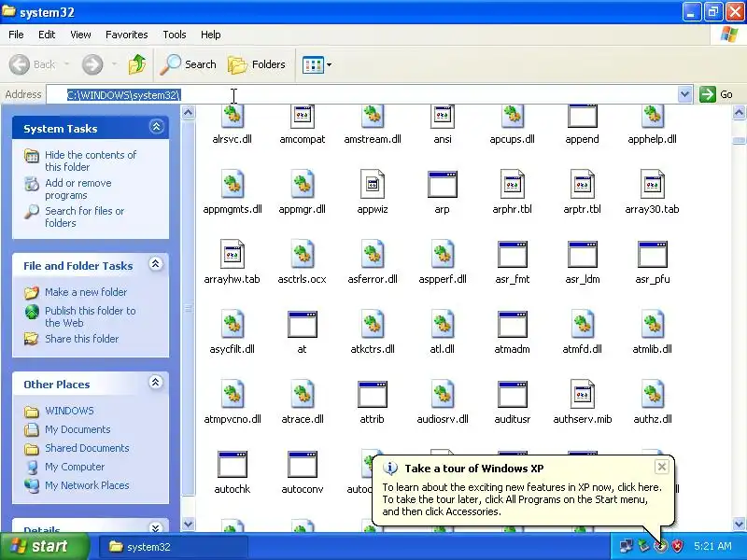Collapse File and Folder Tasks panel
Screen dimensions: 747x560
click(x=156, y=264)
